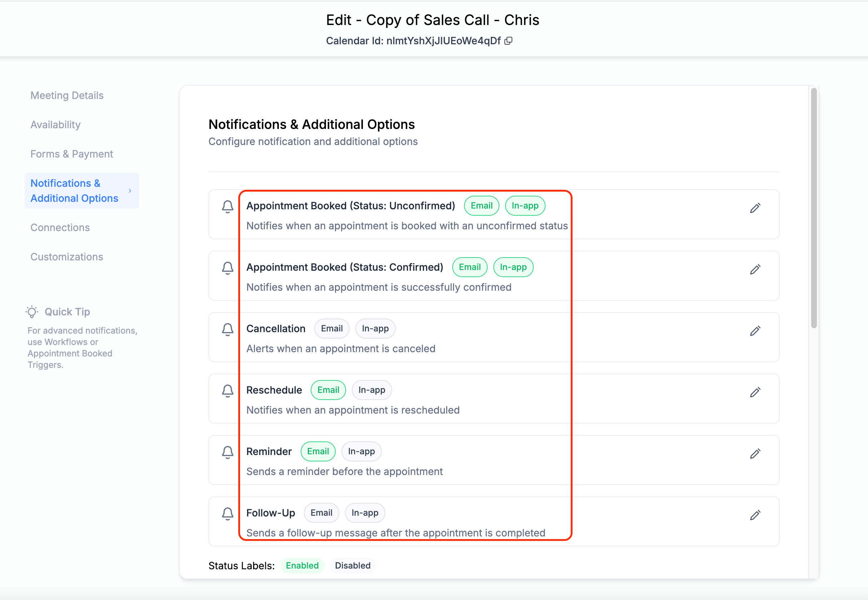This screenshot has height=600, width=868.
Task: Enable the Email badge on Cancellation
Action: point(331,328)
